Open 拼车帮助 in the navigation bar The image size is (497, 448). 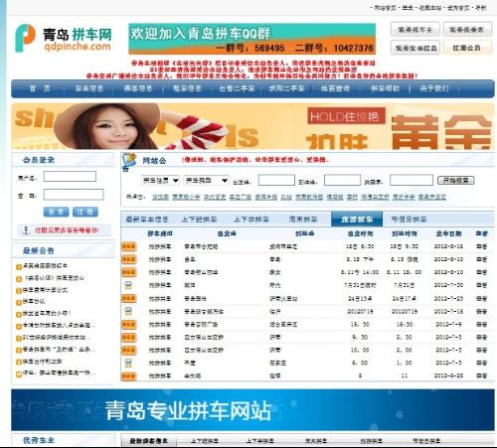385,88
